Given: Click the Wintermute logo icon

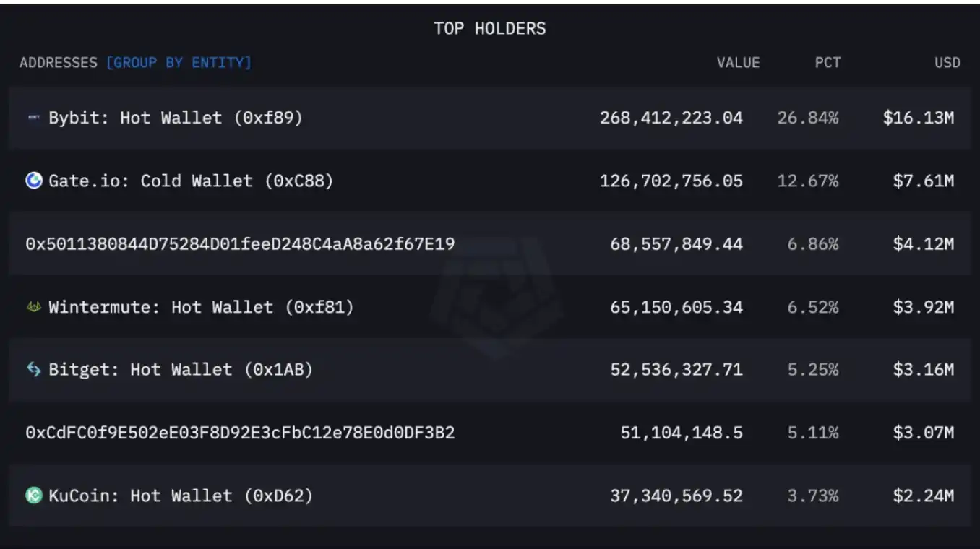Looking at the screenshot, I should click(x=34, y=307).
